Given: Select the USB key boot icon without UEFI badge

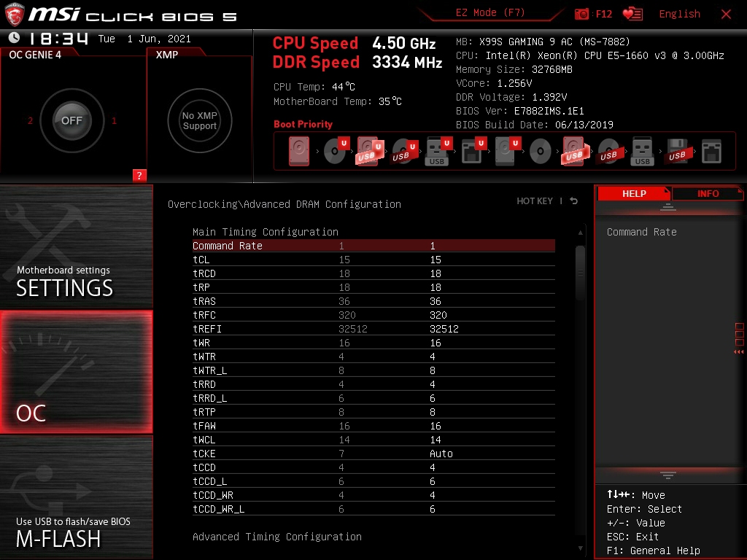Looking at the screenshot, I should [x=642, y=152].
